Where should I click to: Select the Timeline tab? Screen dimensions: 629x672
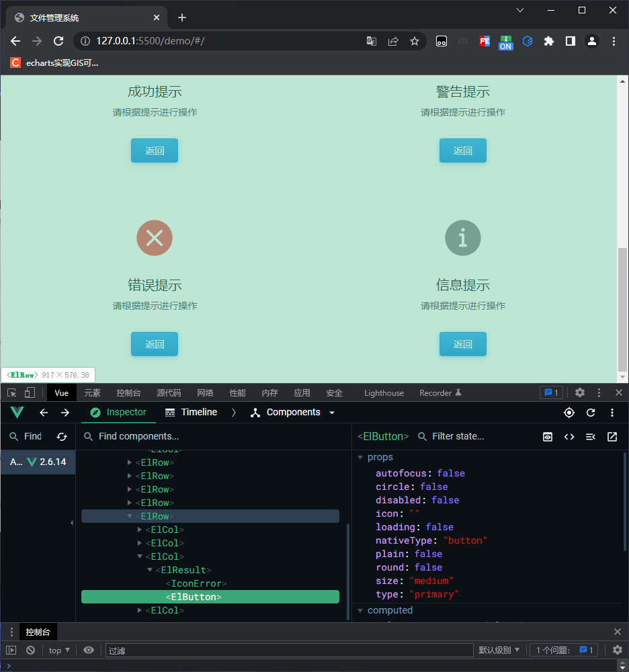point(191,413)
